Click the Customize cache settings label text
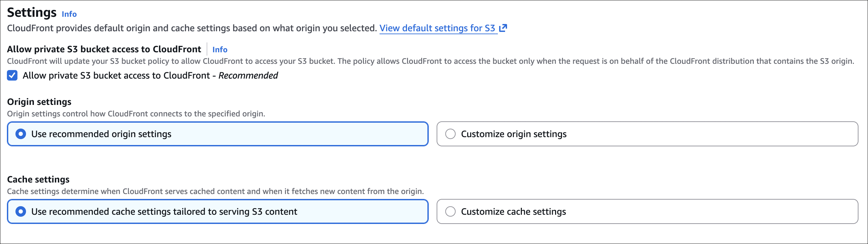 513,211
